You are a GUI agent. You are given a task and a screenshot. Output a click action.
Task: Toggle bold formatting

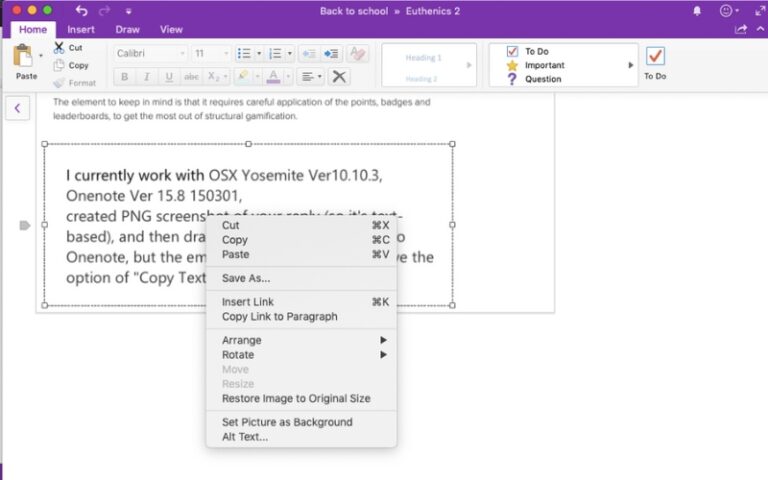124,77
